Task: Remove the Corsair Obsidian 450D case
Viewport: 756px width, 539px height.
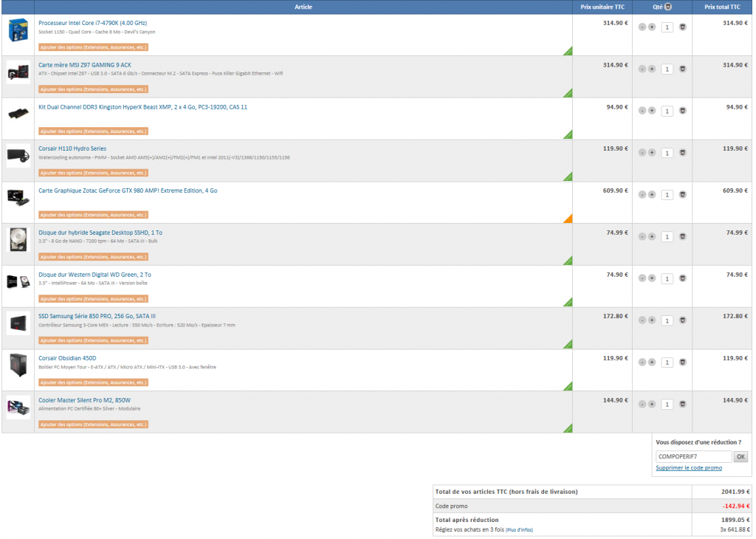Action: click(x=683, y=363)
